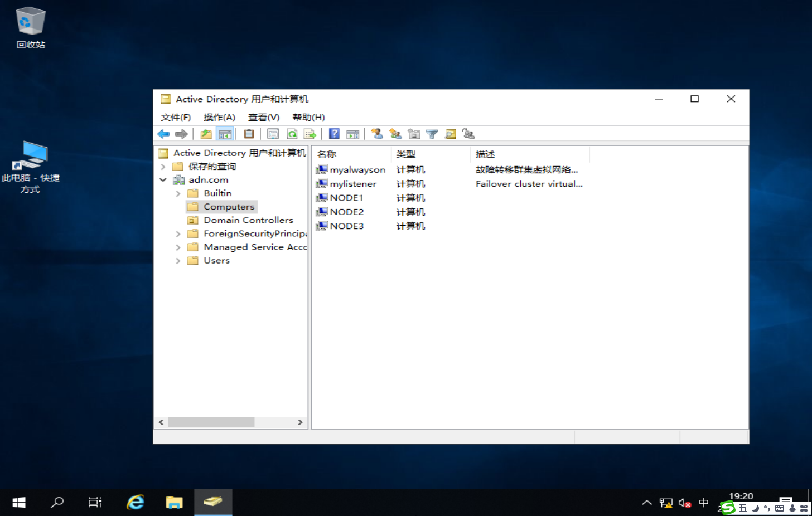Click the muted volume tray icon

point(684,503)
